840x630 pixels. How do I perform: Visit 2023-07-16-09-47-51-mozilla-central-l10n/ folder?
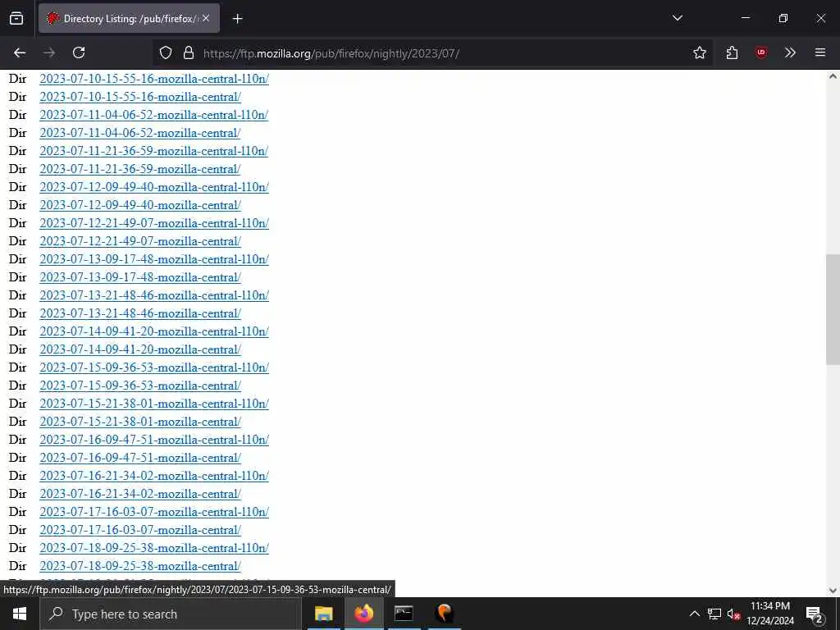154,440
